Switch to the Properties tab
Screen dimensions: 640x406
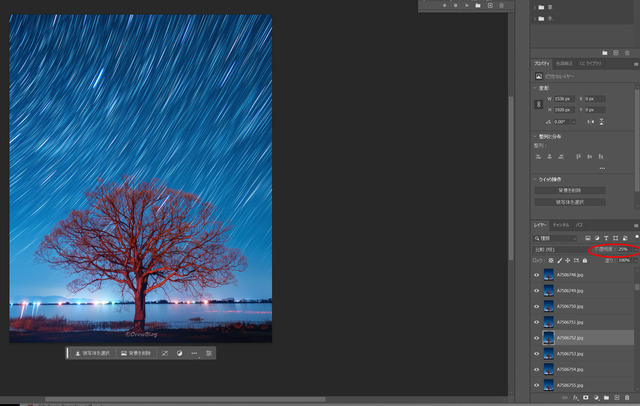(x=542, y=64)
